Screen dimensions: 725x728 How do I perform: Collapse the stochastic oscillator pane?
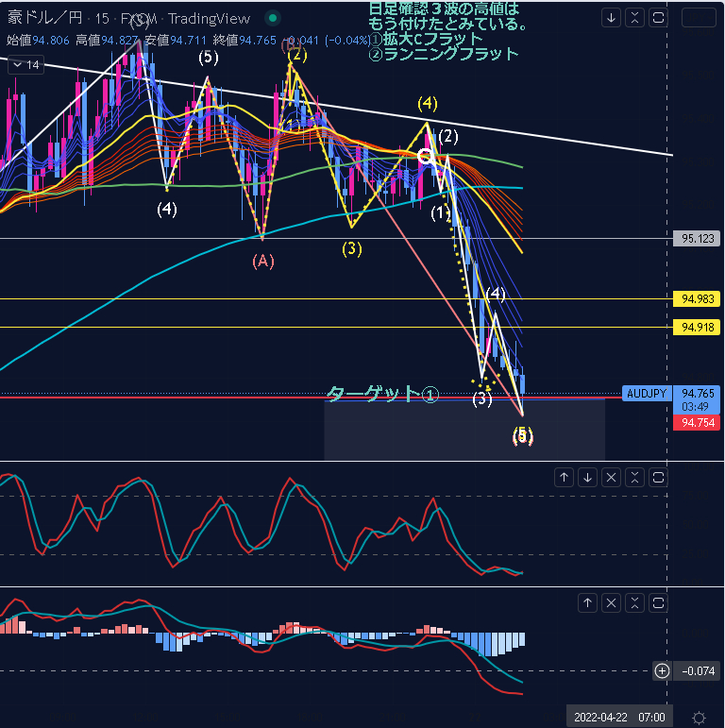point(634,477)
